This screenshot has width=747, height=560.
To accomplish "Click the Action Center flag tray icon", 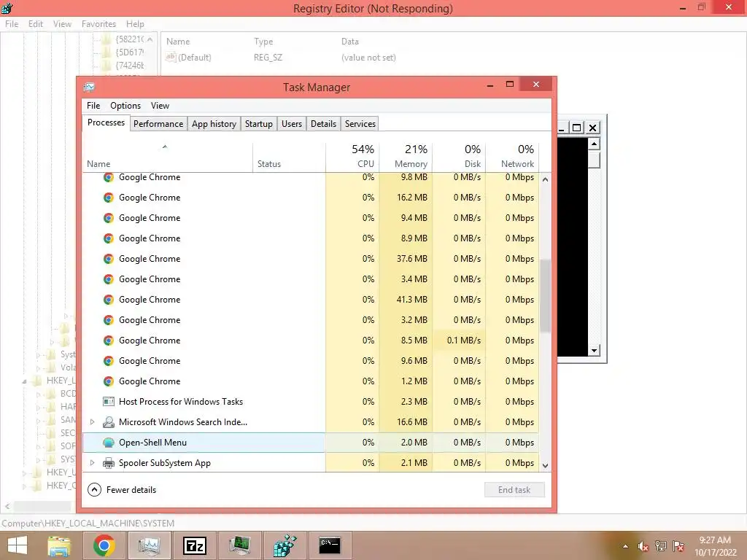I will click(x=678, y=546).
